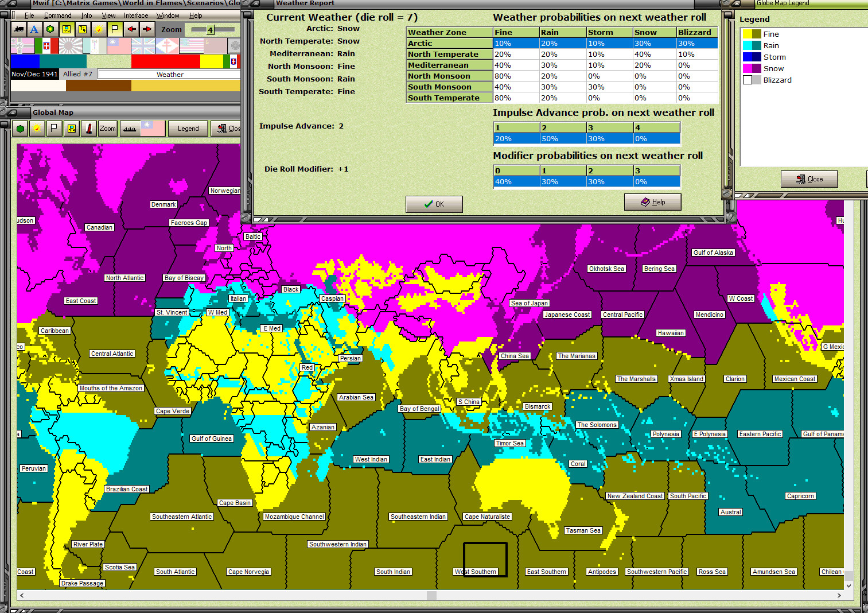
Task: Select the United States flag
Action: (x=191, y=45)
